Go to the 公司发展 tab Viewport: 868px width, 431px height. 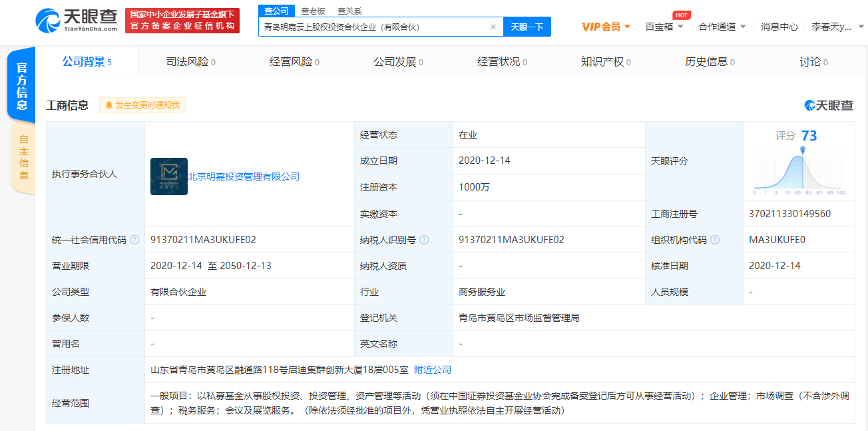point(398,62)
